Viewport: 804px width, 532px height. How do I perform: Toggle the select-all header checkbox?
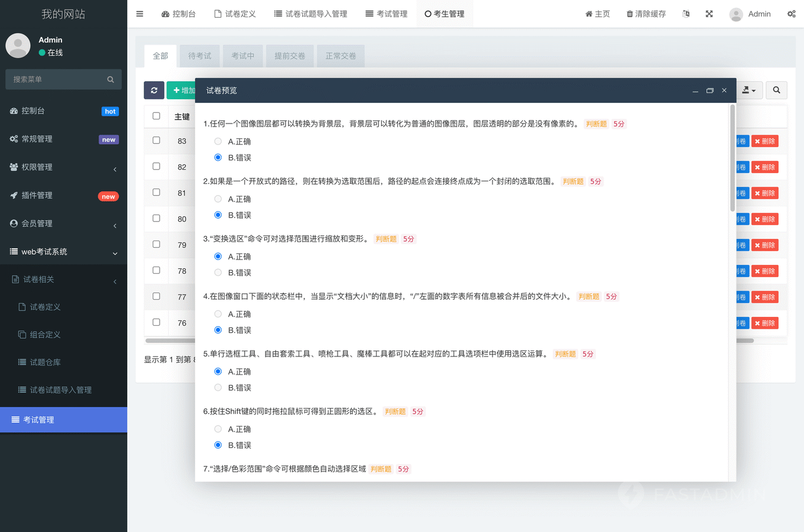156,116
